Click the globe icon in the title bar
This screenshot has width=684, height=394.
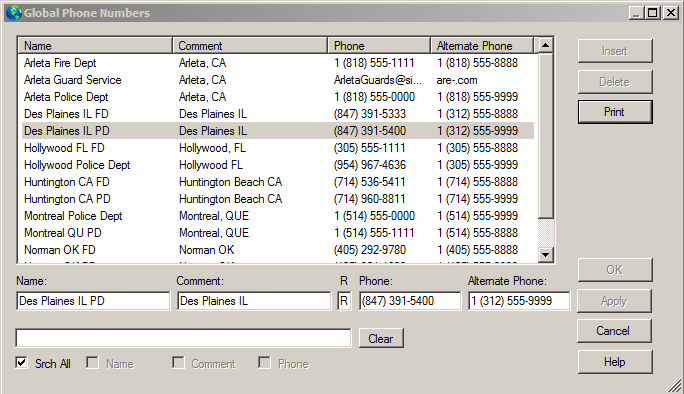[x=14, y=13]
